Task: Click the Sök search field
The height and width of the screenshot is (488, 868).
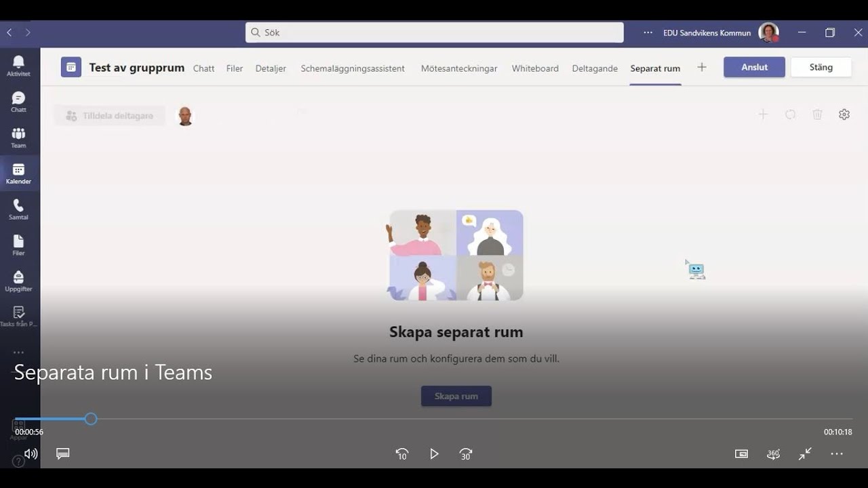Action: (435, 33)
